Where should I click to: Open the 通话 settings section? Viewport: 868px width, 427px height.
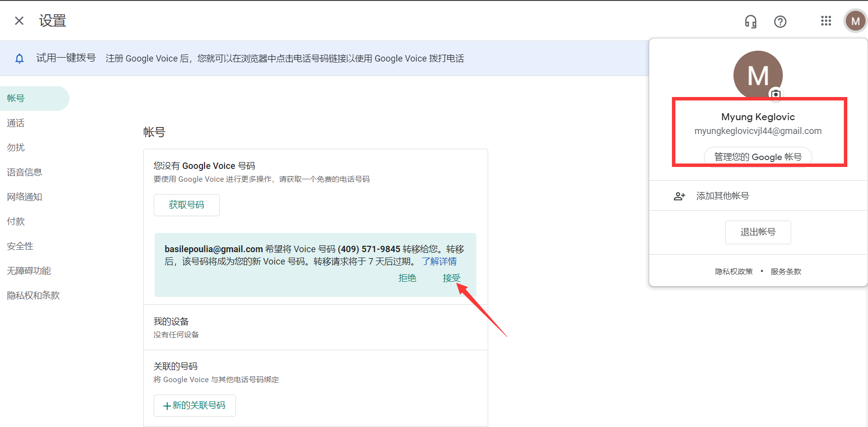16,123
